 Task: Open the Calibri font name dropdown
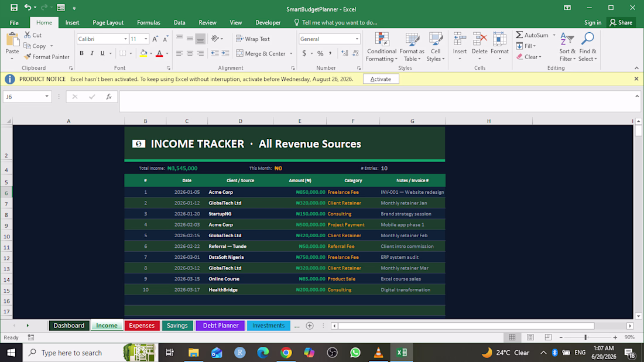(125, 39)
